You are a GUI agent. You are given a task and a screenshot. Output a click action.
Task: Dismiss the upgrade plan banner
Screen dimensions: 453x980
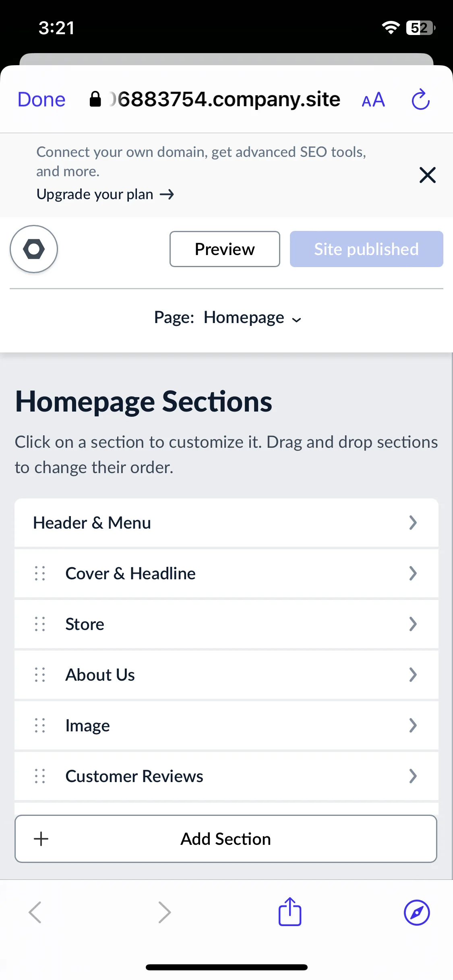[x=427, y=175]
